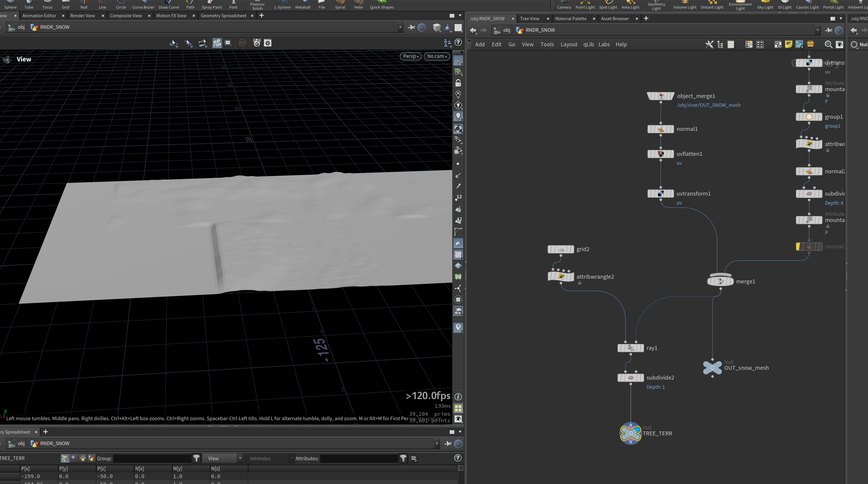Open the Layout menu
The image size is (868, 484).
pyautogui.click(x=569, y=44)
